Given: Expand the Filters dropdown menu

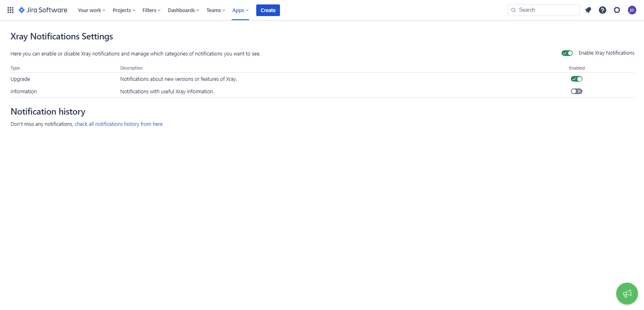Looking at the screenshot, I should point(151,10).
